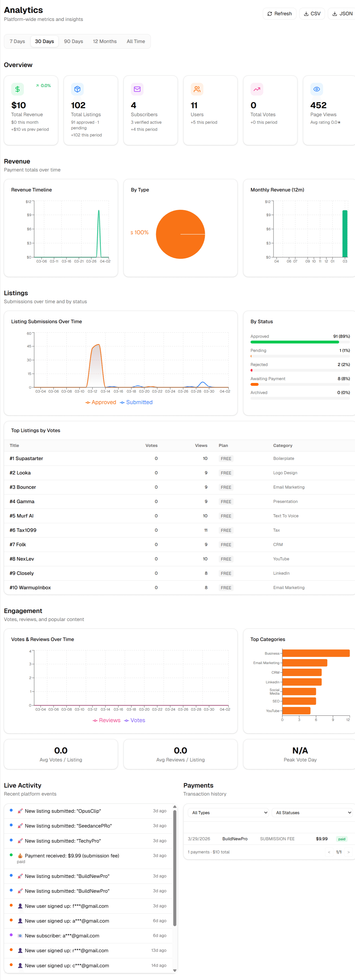Screen dimensions: 355x980
Task: Click the dollar icon on Total Revenue card
Action: click(x=17, y=89)
